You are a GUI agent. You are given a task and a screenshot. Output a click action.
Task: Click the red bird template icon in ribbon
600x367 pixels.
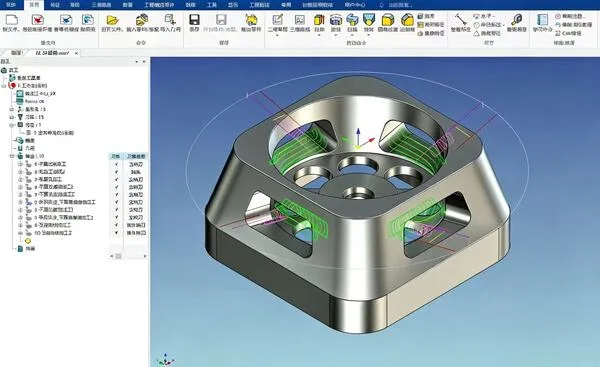click(38, 20)
